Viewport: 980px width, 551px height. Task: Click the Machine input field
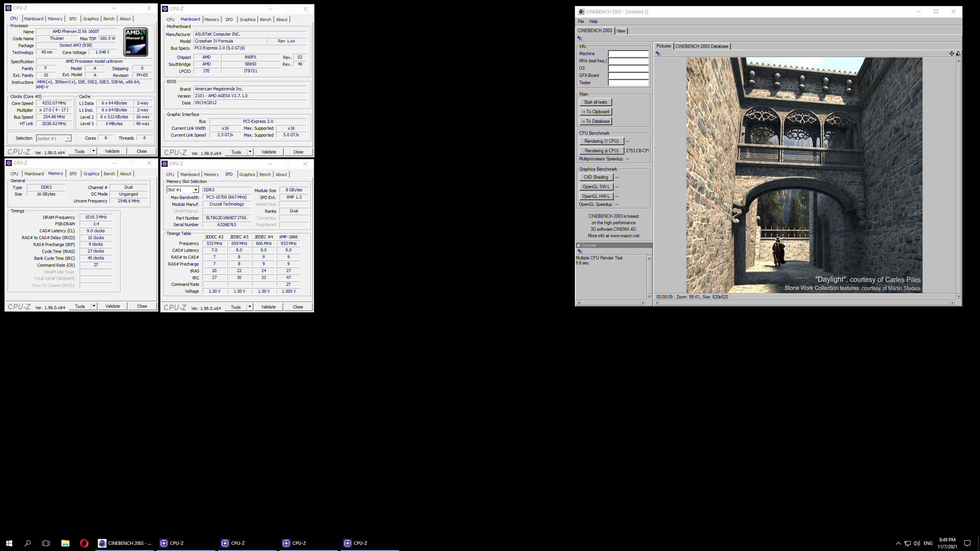pyautogui.click(x=628, y=54)
